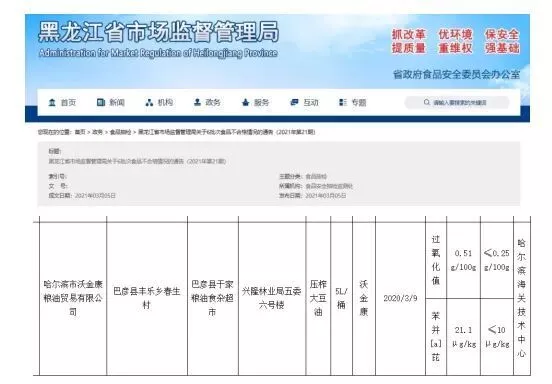Viewport: 552px width, 384px height.
Task: Click the 政务 person icon
Action: click(x=197, y=102)
